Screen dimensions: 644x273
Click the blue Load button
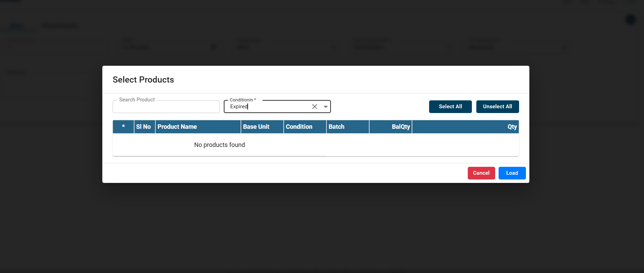[x=512, y=173]
